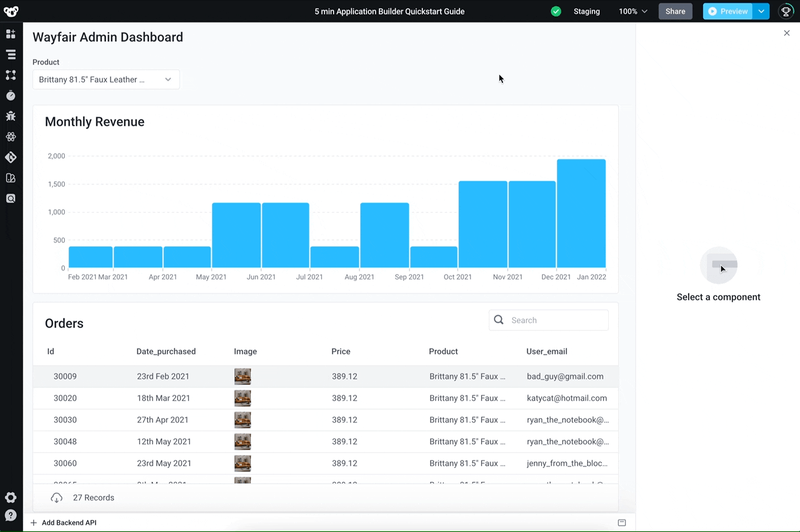Click the Share button

point(675,11)
